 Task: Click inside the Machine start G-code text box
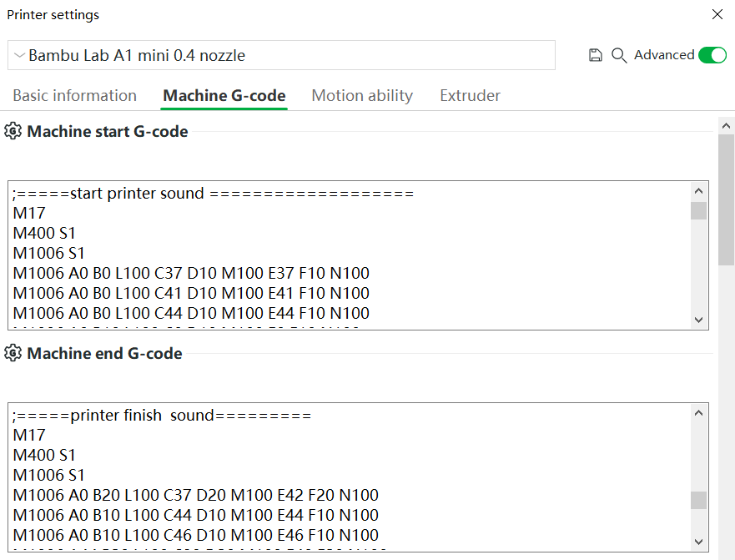pos(350,255)
